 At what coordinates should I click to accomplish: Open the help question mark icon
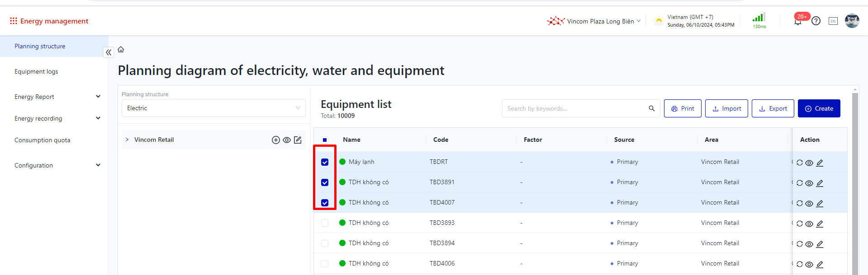tap(816, 21)
